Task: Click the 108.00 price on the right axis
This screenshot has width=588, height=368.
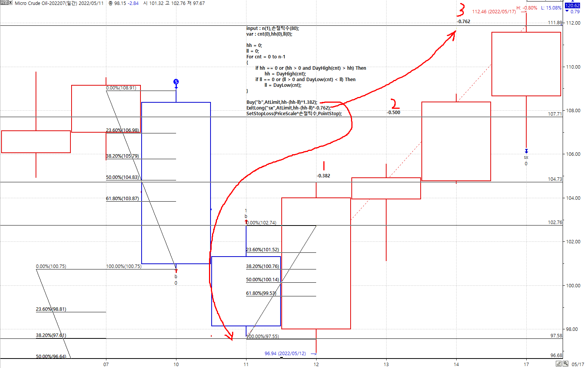Action: click(x=573, y=111)
